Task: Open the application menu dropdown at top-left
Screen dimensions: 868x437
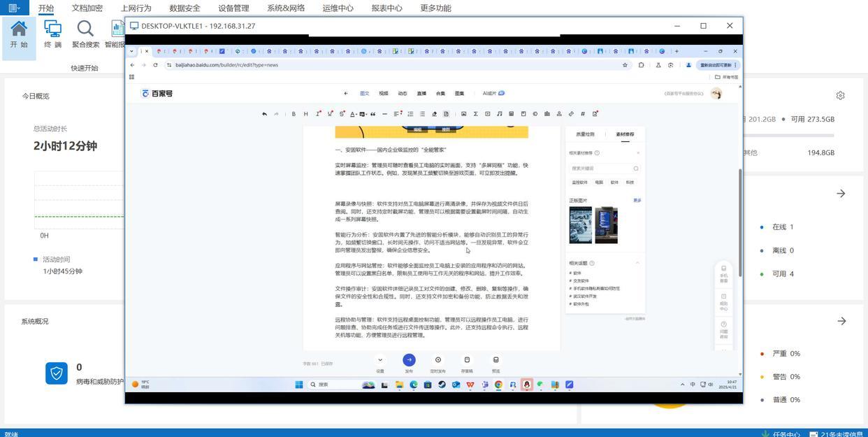Action: [x=14, y=8]
